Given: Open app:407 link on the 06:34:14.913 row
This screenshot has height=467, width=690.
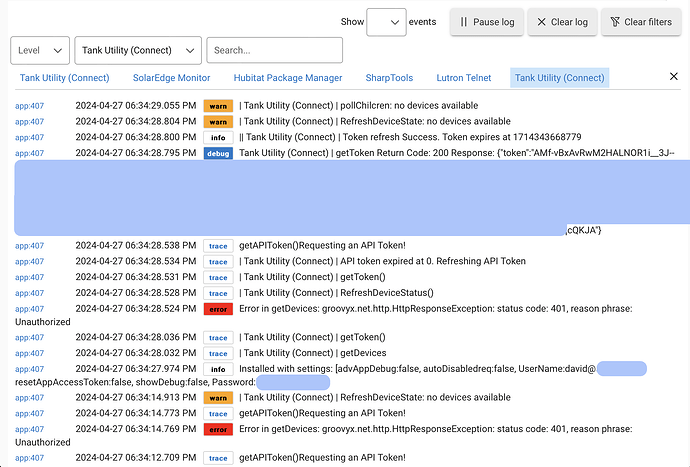Looking at the screenshot, I should point(29,398).
